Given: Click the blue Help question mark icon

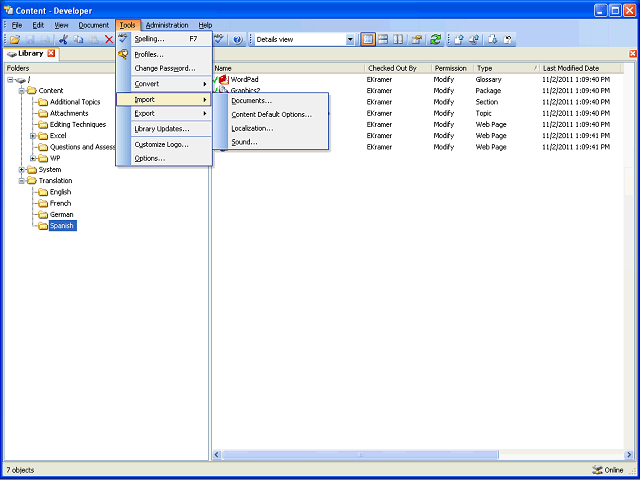Looking at the screenshot, I should point(238,40).
